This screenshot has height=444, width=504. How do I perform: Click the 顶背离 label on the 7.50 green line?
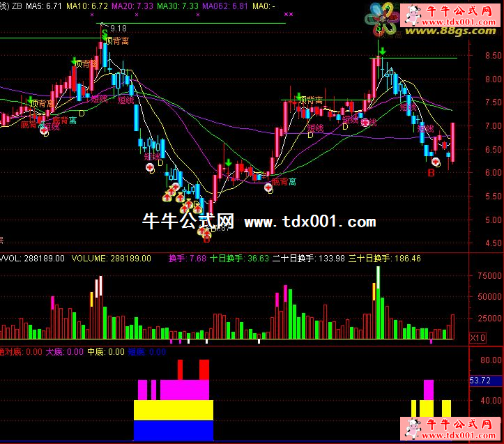pyautogui.click(x=311, y=100)
